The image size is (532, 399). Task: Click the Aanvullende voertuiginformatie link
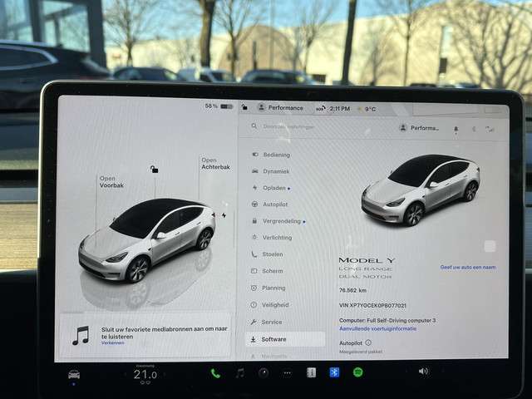click(377, 328)
